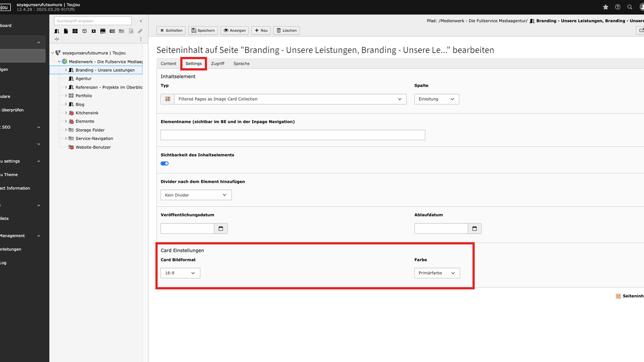The image size is (644, 362).
Task: Select the Service-Navigation folder in tree
Action: tap(94, 139)
